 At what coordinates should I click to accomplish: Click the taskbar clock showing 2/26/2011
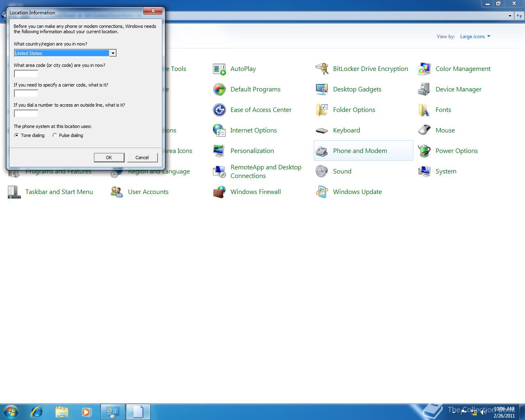[x=504, y=412]
